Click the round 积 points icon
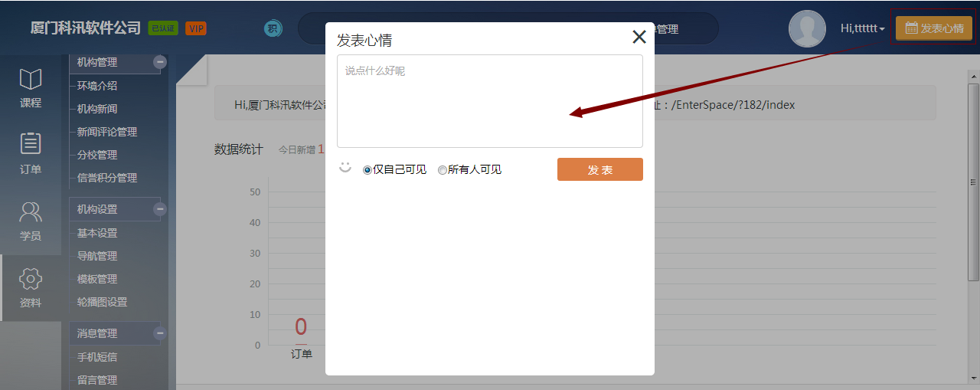Screen dimensions: 980x390 click(x=273, y=29)
